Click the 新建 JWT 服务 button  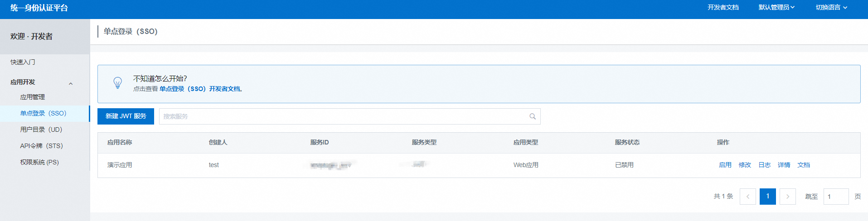tap(126, 116)
